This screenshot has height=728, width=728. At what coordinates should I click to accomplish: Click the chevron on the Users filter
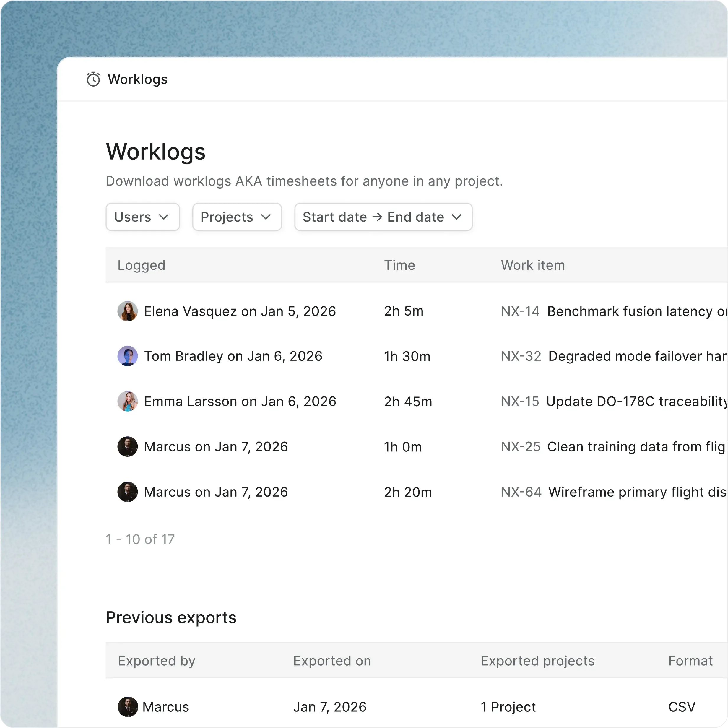(x=164, y=217)
